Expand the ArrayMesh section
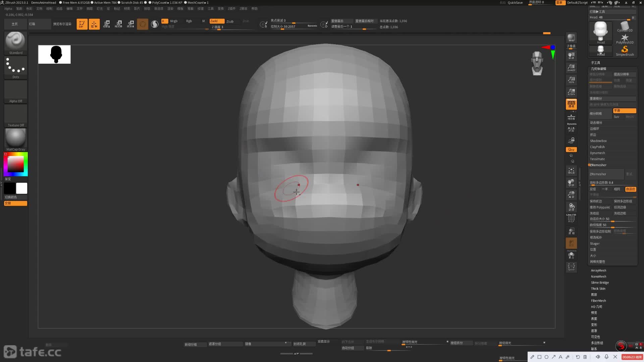This screenshot has height=362, width=644. [598, 270]
